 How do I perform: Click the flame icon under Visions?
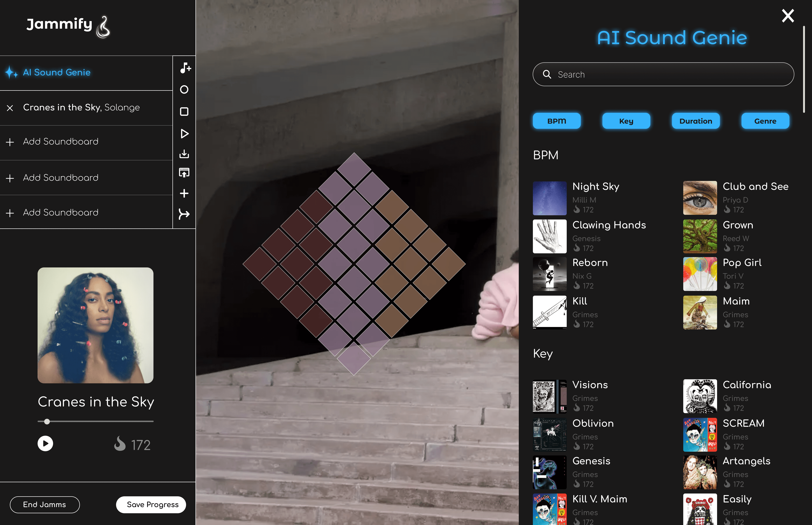(577, 407)
